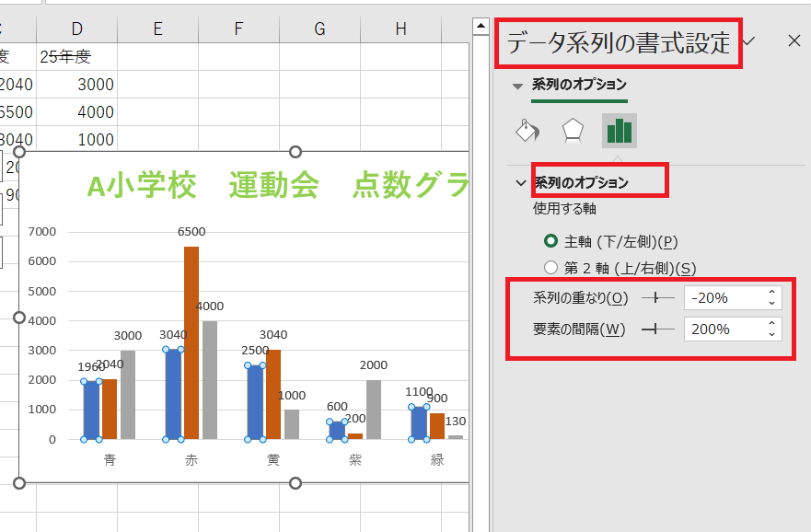
Task: Select 主軸 (下/左側) radio button
Action: (550, 241)
